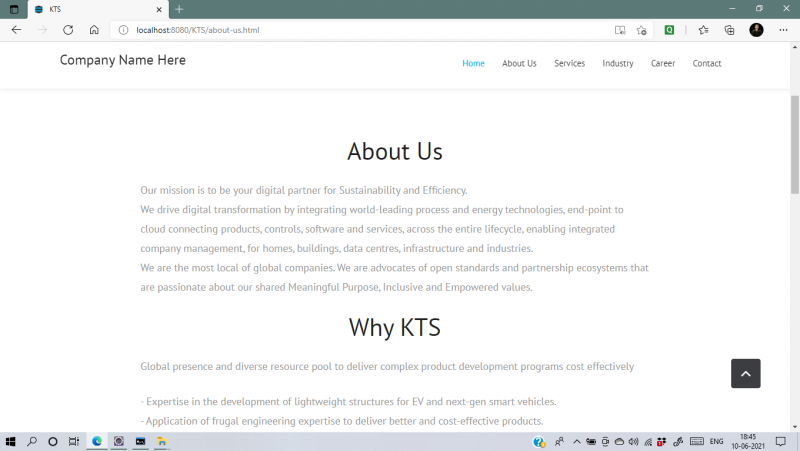Click the 'Global presence and diverse resource' line
The height and width of the screenshot is (451, 800).
pyautogui.click(x=387, y=366)
